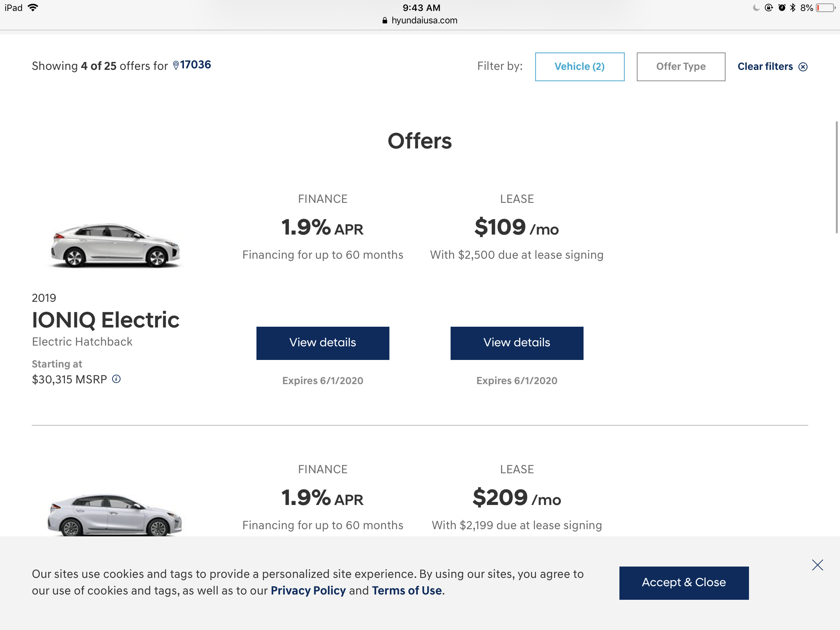The width and height of the screenshot is (840, 630).
Task: Tap the lock icon in address bar
Action: [x=384, y=20]
